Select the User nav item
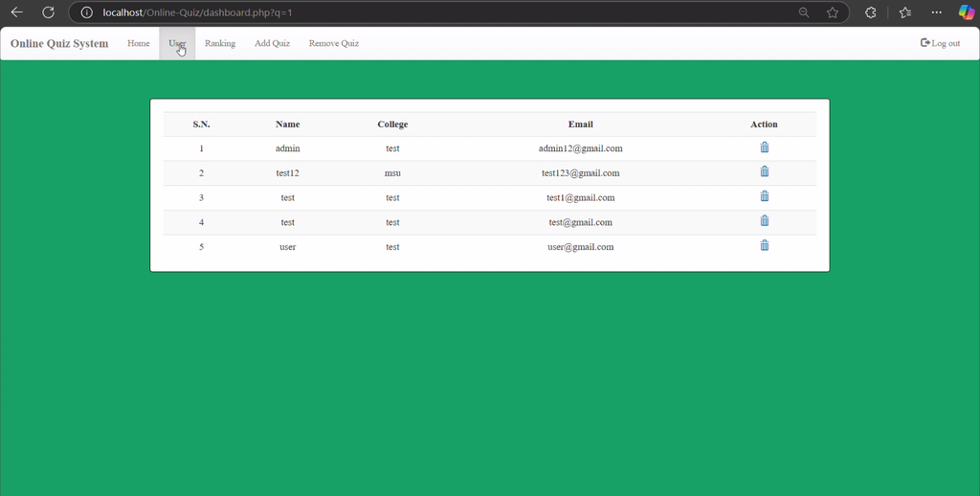Viewport: 980px width, 496px height. click(x=177, y=43)
